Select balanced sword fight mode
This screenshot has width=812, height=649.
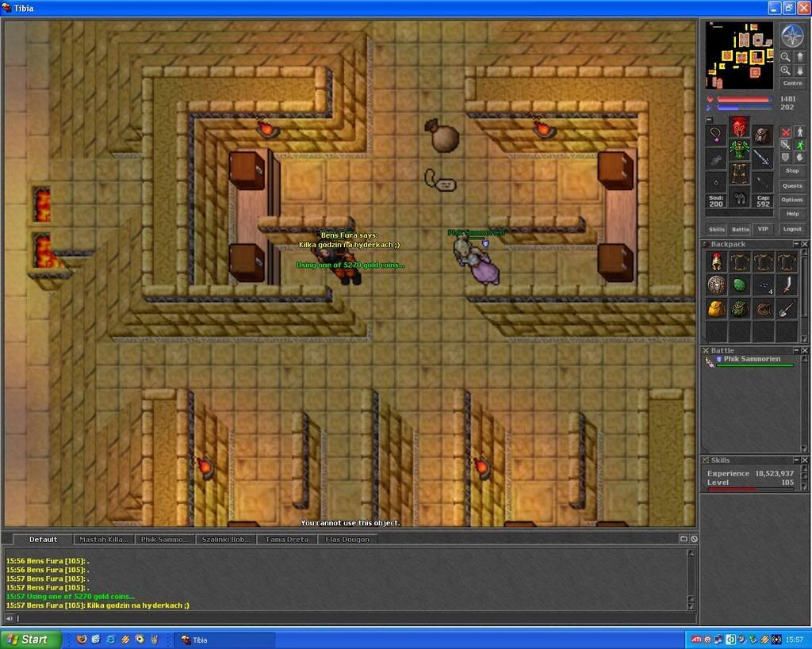tap(786, 144)
